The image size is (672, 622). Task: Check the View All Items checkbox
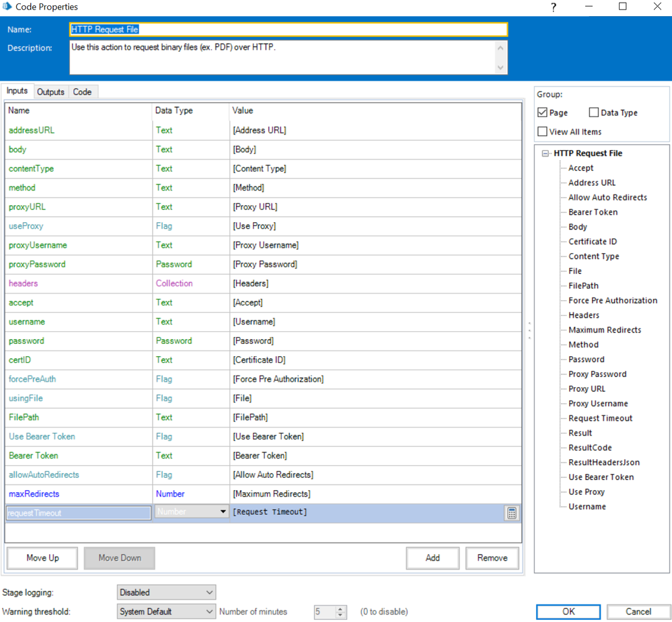pos(543,131)
